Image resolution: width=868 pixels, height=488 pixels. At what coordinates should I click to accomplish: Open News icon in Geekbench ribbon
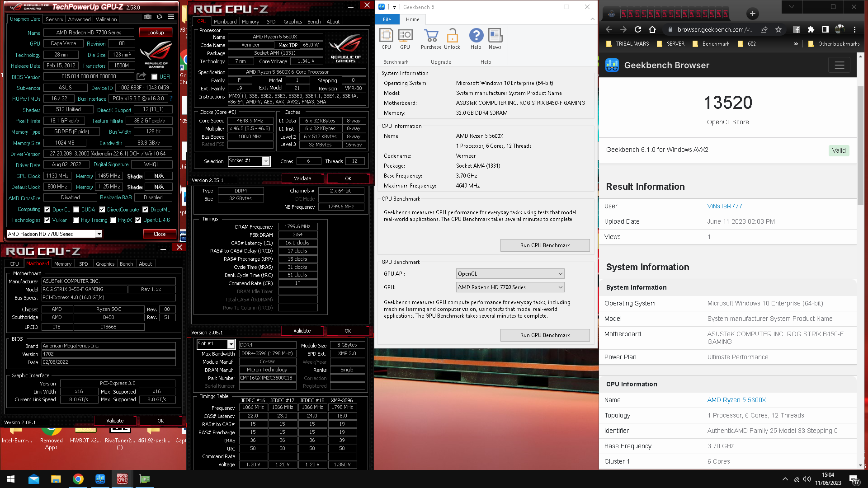495,39
